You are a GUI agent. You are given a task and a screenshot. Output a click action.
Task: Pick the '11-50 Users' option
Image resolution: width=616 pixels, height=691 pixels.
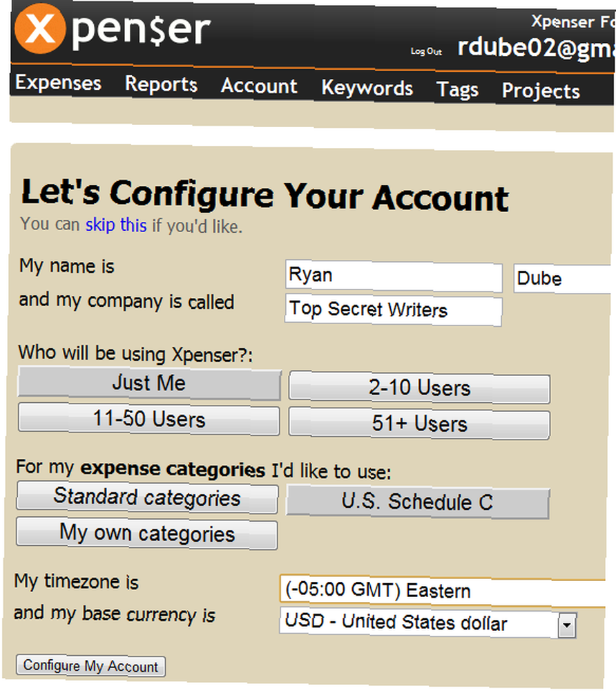[x=149, y=419]
